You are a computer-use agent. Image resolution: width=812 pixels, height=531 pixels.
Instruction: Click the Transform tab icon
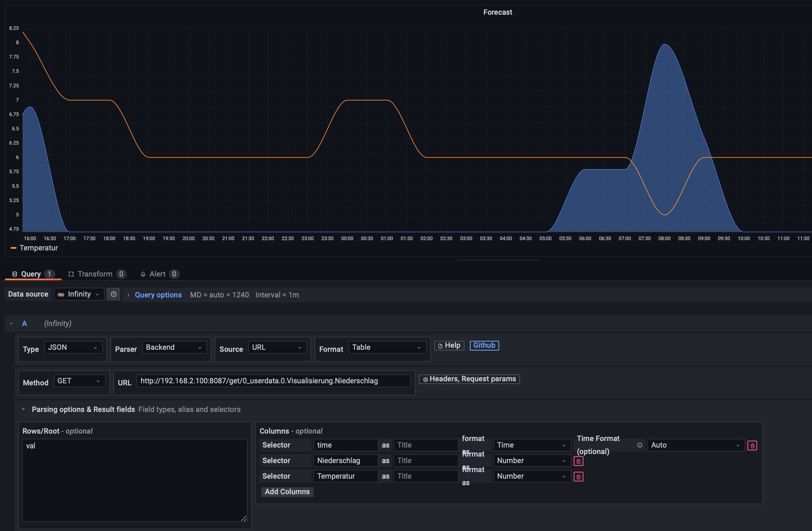(71, 274)
